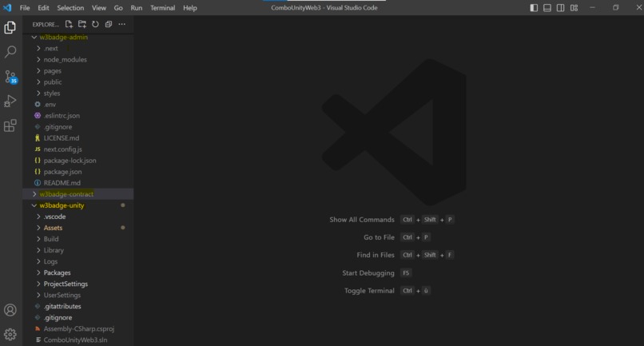This screenshot has height=346, width=644.
Task: Open the Edit menu
Action: click(x=43, y=8)
